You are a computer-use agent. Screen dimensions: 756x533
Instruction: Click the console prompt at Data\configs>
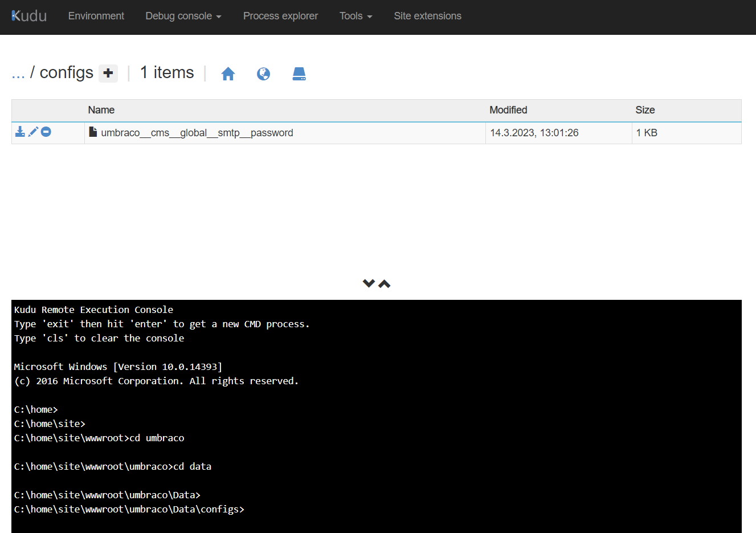(x=129, y=509)
